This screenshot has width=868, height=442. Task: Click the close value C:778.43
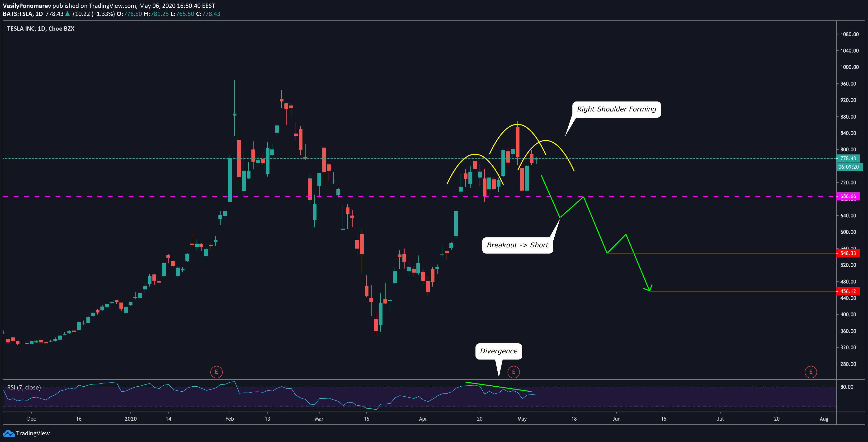pos(208,14)
